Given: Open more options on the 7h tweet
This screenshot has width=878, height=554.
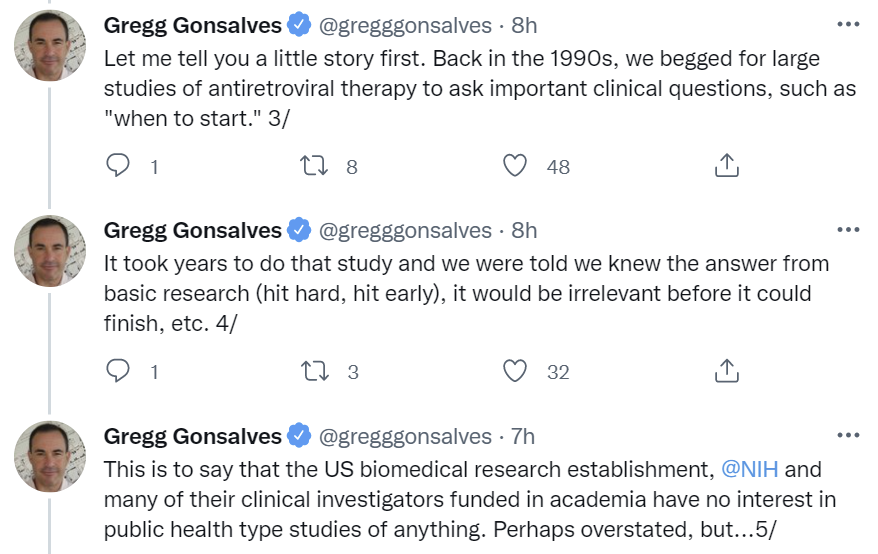Looking at the screenshot, I should pos(848,435).
